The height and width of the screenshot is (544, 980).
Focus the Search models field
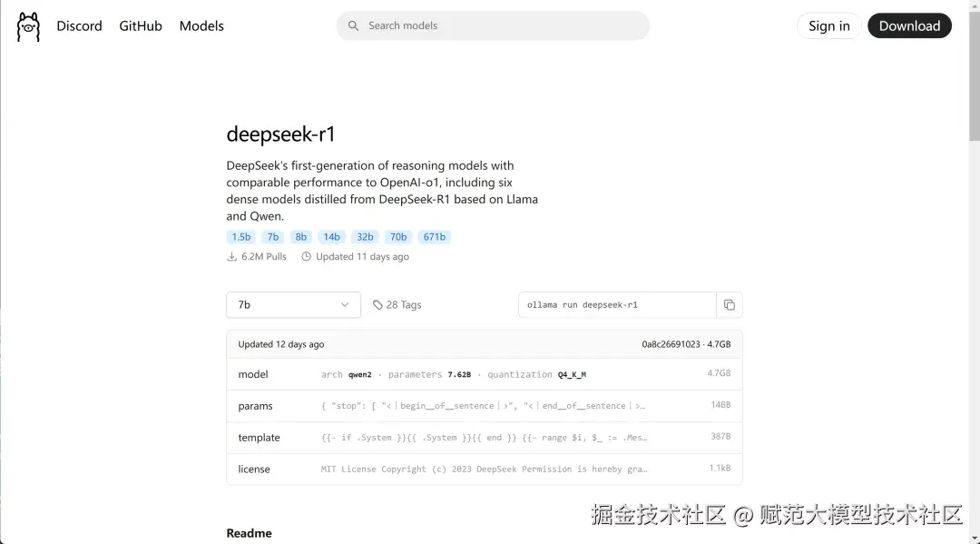tap(493, 25)
